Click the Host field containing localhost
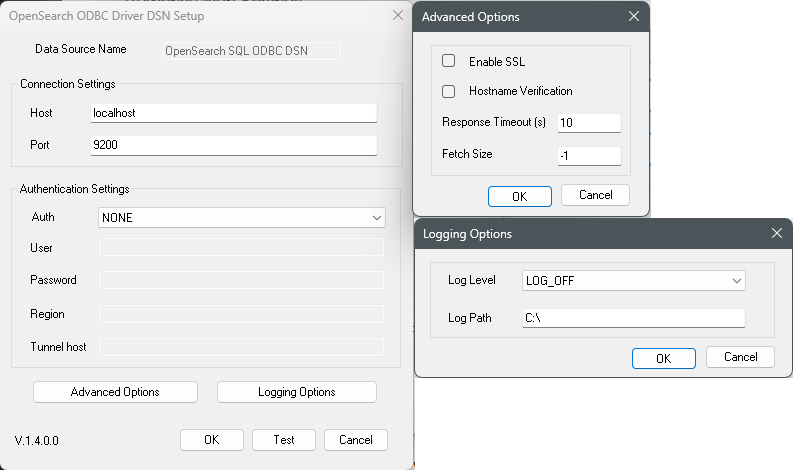The height and width of the screenshot is (470, 795). tap(234, 113)
